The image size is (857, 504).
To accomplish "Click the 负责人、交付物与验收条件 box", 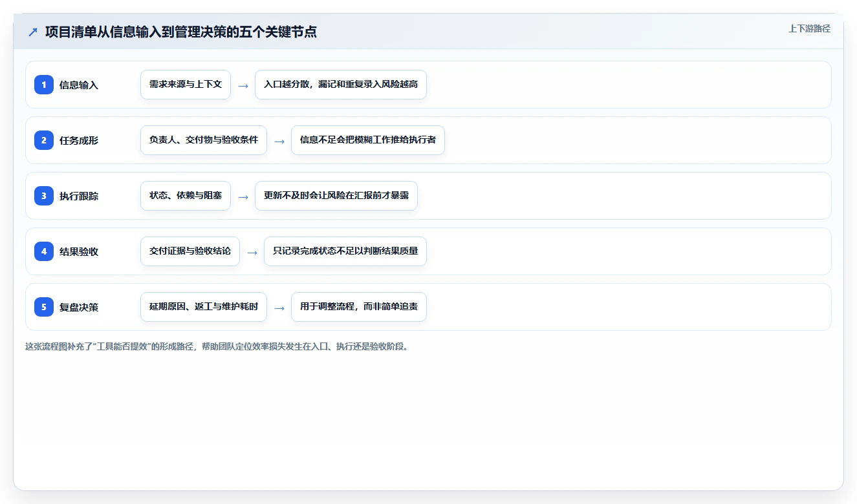I will pyautogui.click(x=204, y=140).
